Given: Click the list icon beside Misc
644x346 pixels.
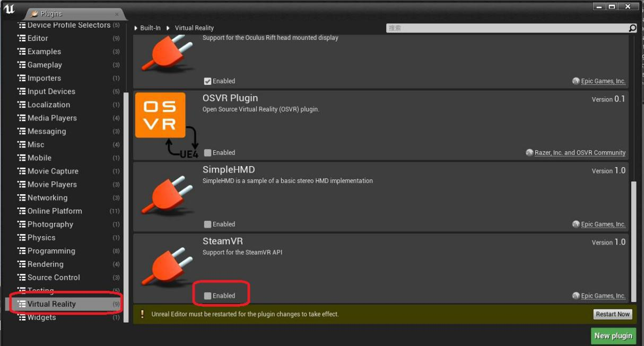Looking at the screenshot, I should click(x=21, y=144).
